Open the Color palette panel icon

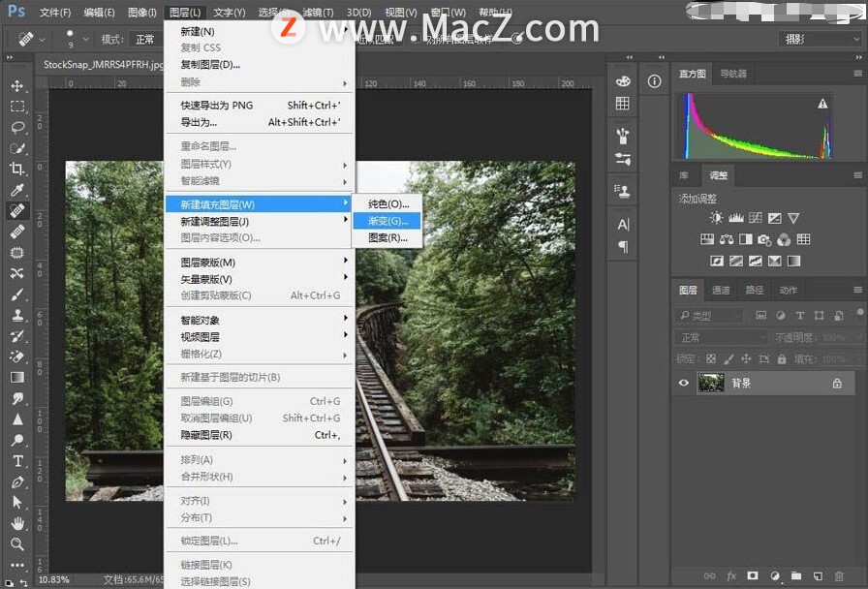coord(623,80)
